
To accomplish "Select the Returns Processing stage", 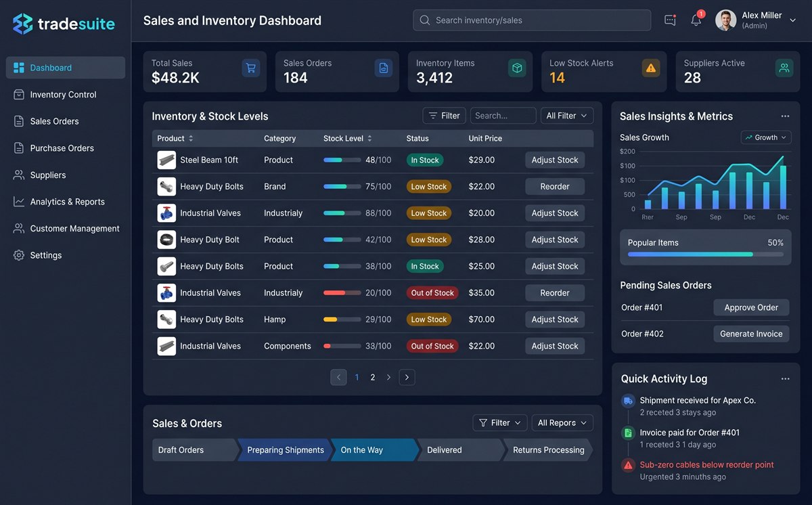I will click(x=547, y=450).
